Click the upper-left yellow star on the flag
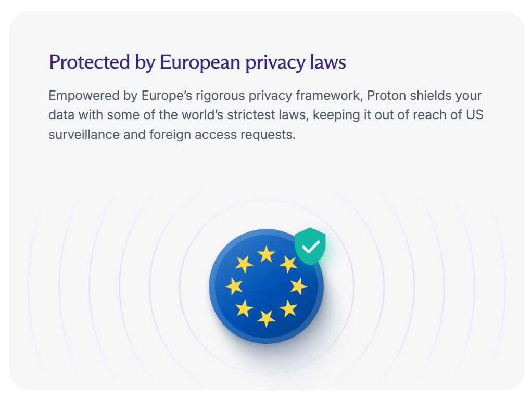The width and height of the screenshot is (532, 401). click(x=244, y=263)
